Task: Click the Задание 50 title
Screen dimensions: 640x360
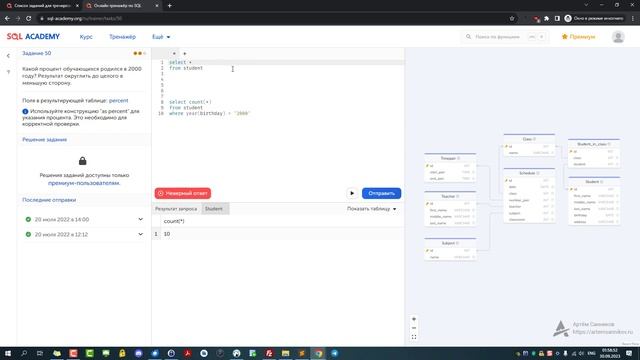Action: (x=37, y=53)
